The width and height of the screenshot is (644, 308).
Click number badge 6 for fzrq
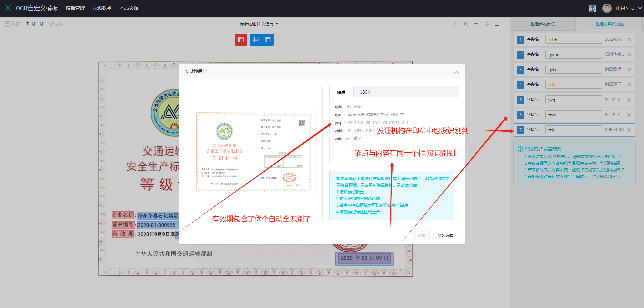520,115
